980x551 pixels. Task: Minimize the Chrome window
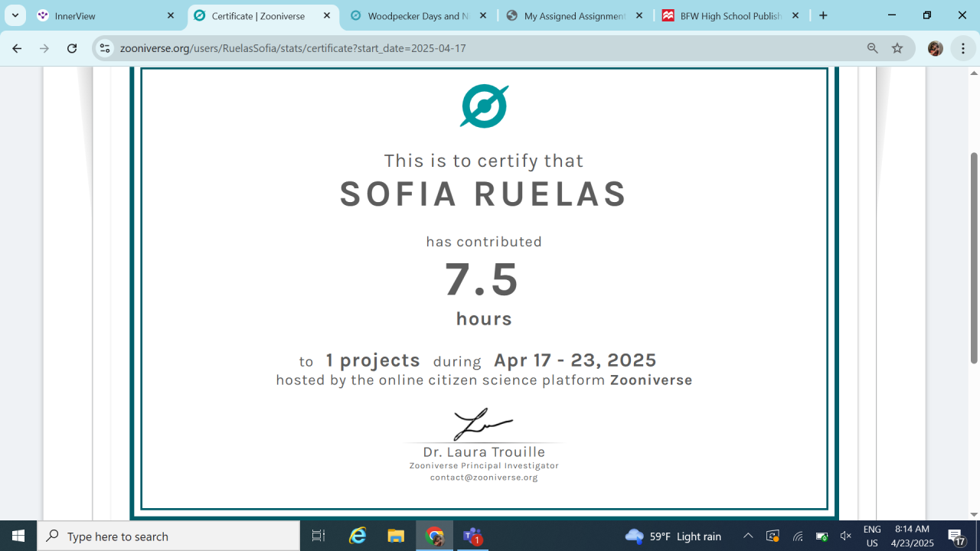tap(892, 15)
